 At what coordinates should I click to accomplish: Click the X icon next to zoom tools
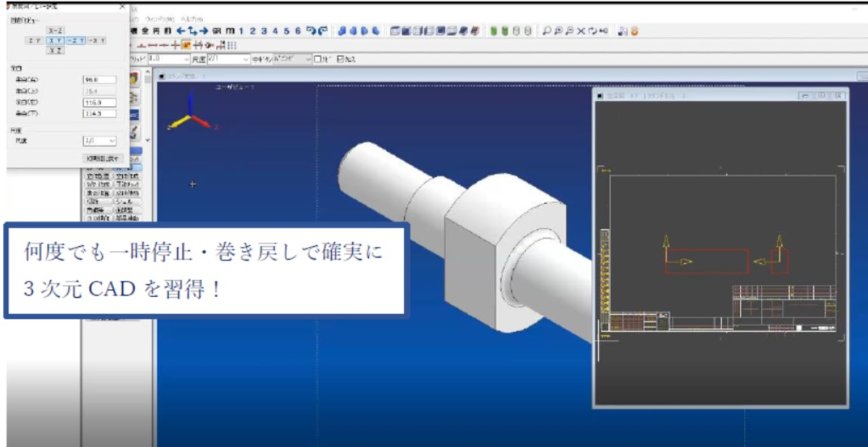[x=580, y=31]
